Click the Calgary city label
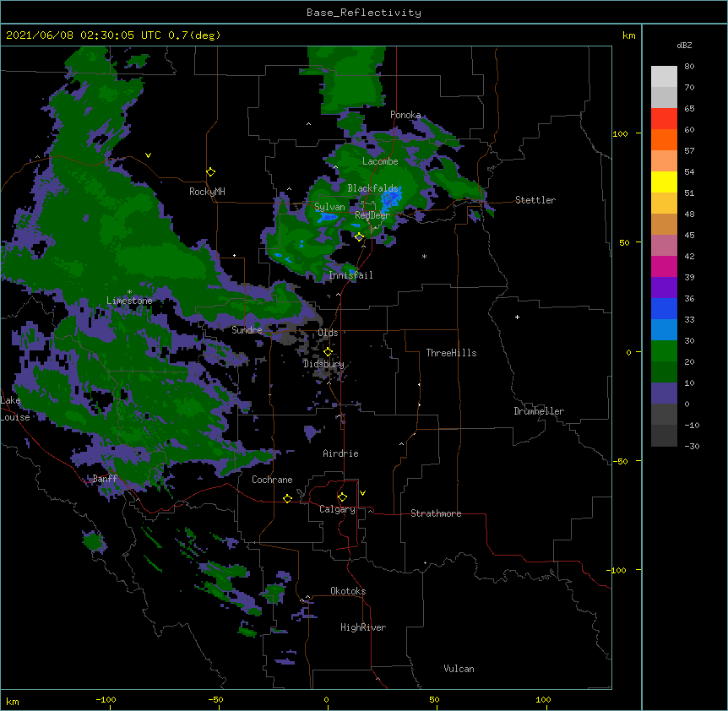 [337, 509]
